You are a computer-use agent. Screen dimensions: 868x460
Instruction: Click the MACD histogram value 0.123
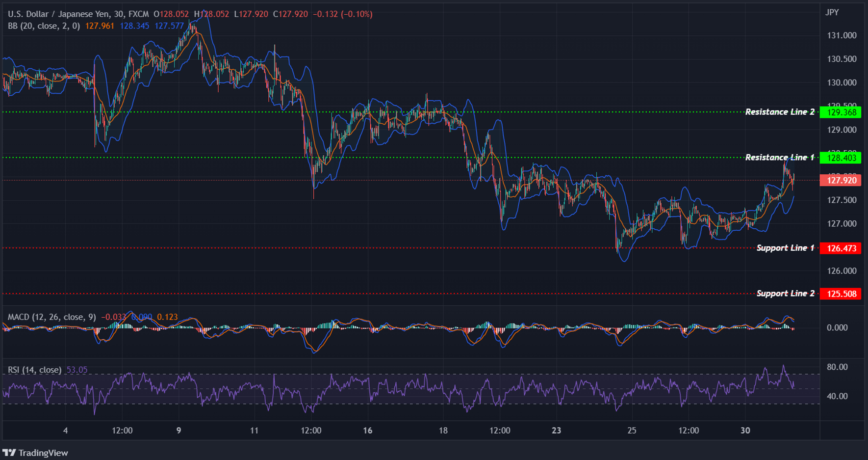[168, 318]
